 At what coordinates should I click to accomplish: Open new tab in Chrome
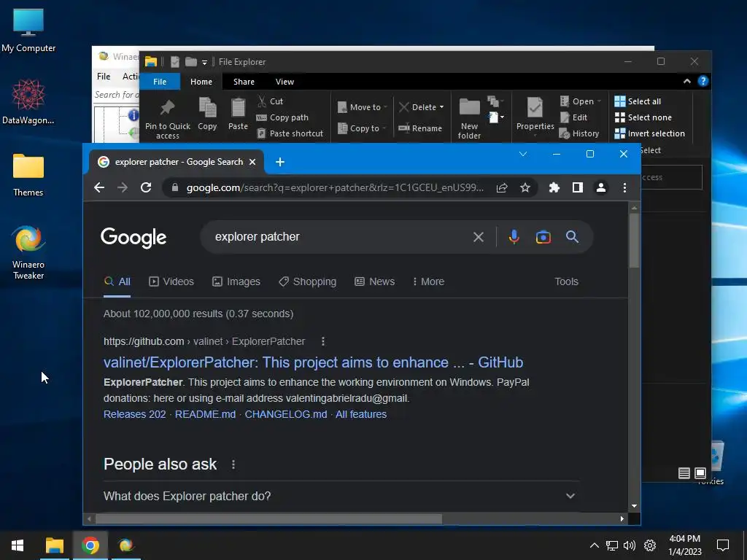[280, 162]
